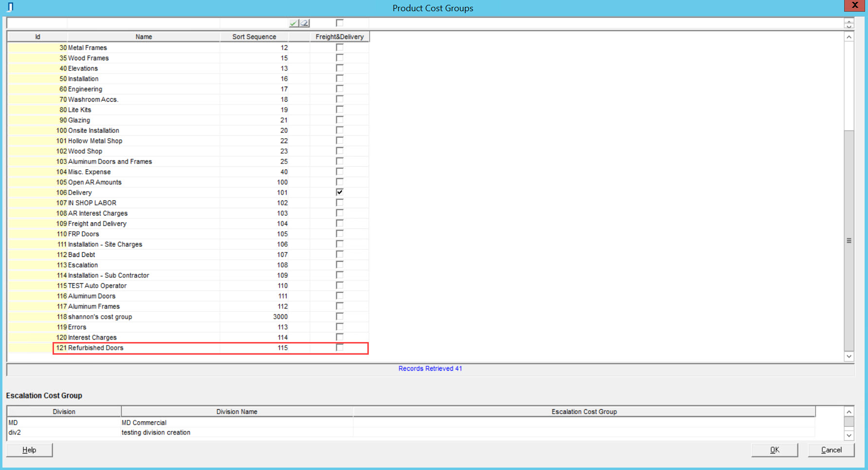Select 'Installation - Site Charges' row
Viewport: 868px width, 470px height.
[x=188, y=244]
